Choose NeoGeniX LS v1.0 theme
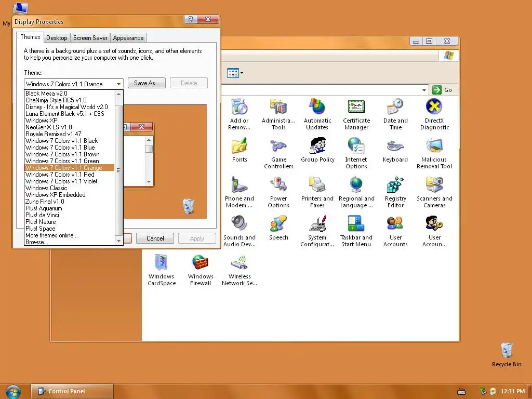Viewport: 532px width, 399px height. click(x=70, y=127)
